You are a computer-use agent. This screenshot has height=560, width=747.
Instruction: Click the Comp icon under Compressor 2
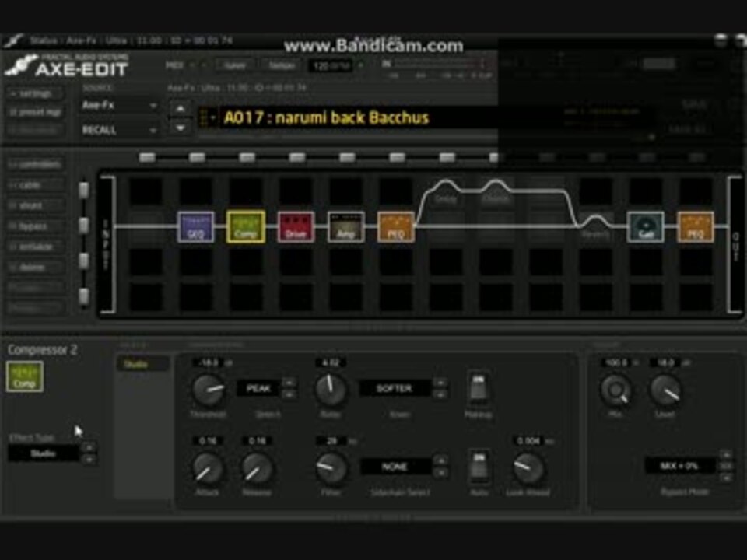pyautogui.click(x=25, y=376)
